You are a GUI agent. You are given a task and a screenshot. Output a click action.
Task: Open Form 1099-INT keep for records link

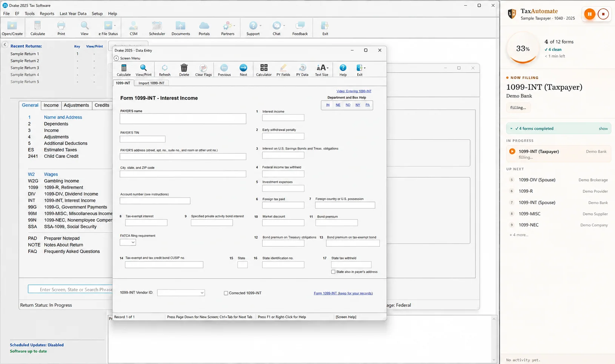tap(343, 293)
